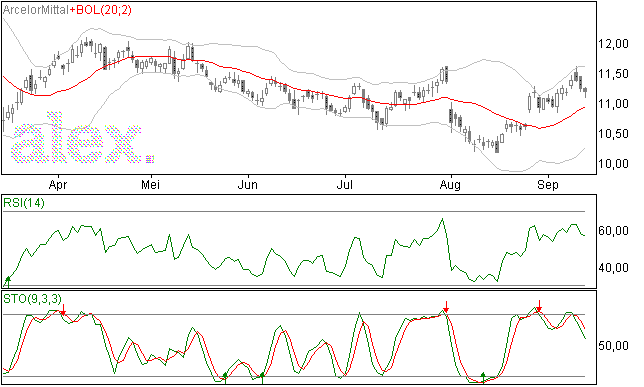Click the green buy arrow in RSI panel
This screenshot has height=387, width=644.
click(x=8, y=281)
